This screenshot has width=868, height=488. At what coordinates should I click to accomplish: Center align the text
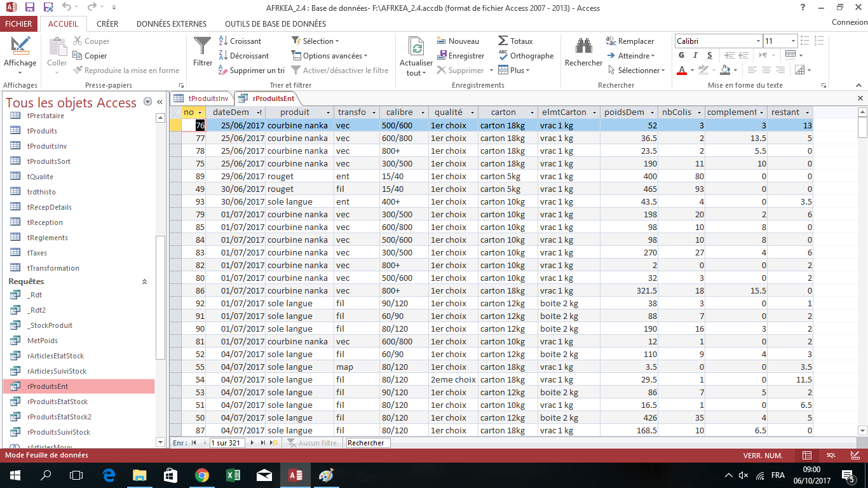click(x=766, y=70)
